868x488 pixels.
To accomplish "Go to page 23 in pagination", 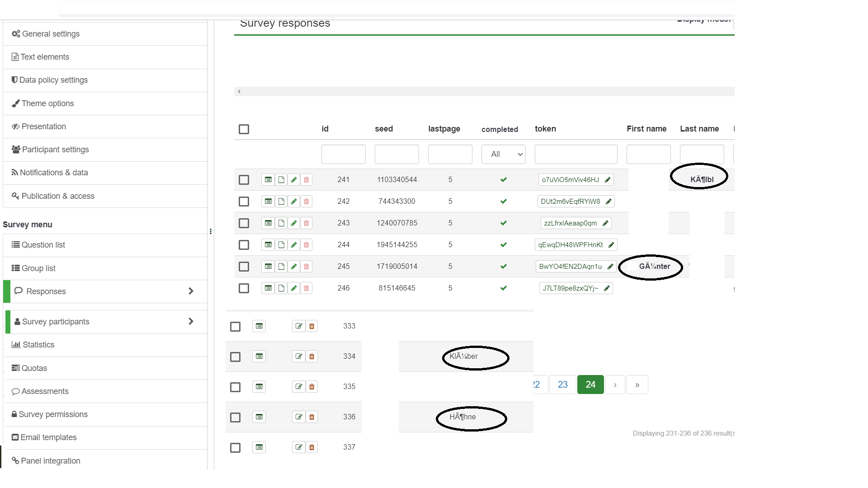I will click(562, 384).
